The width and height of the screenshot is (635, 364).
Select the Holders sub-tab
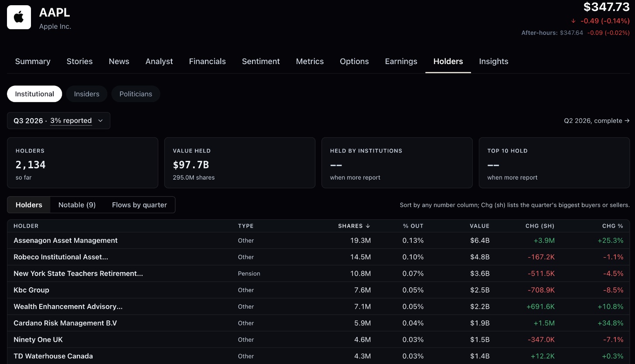pyautogui.click(x=29, y=205)
